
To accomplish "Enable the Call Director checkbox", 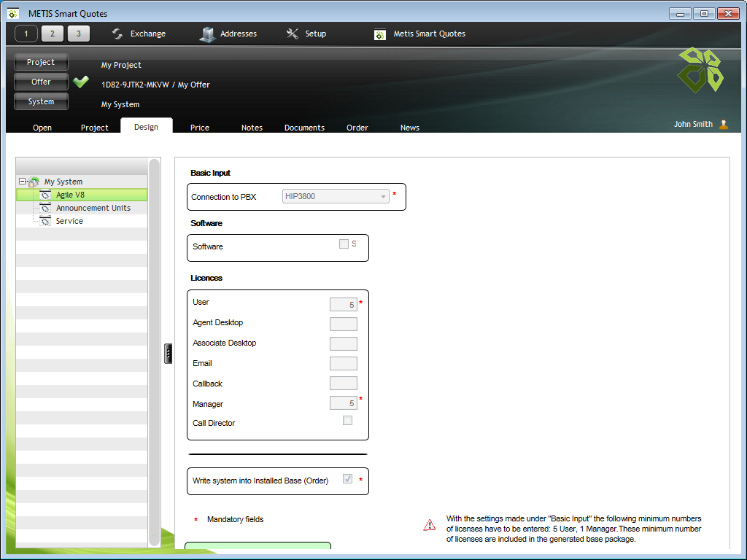I will click(347, 421).
